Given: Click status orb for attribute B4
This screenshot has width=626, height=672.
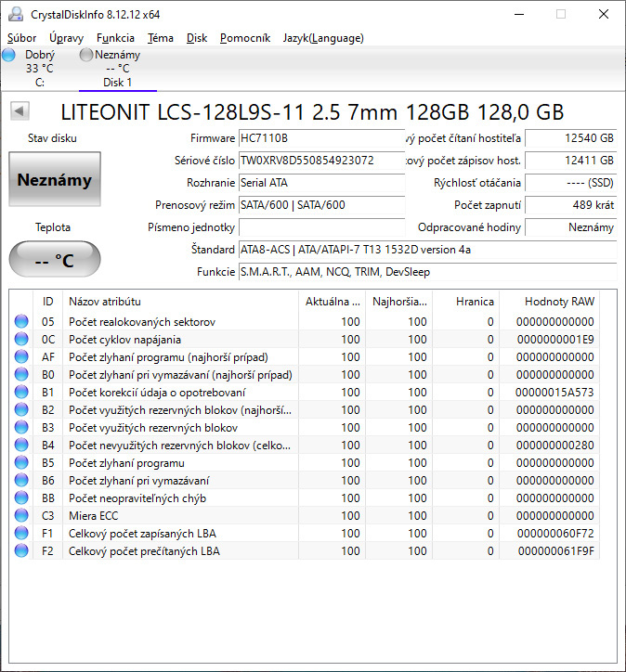Looking at the screenshot, I should pos(21,445).
